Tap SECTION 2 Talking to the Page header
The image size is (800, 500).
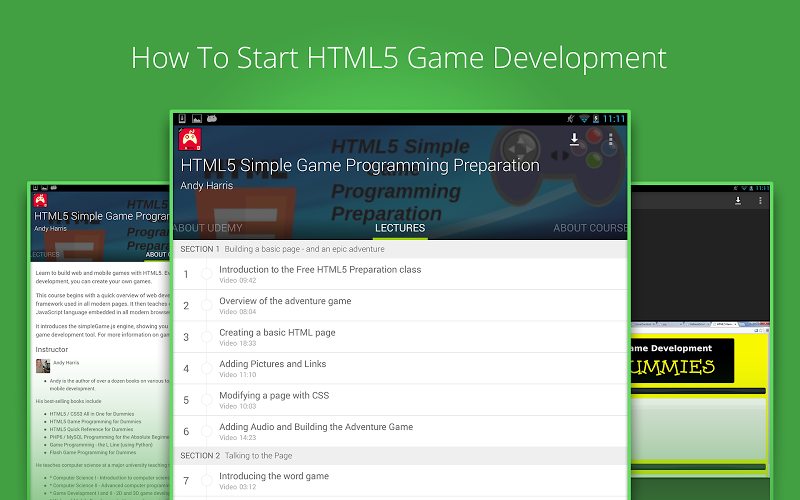(x=400, y=456)
